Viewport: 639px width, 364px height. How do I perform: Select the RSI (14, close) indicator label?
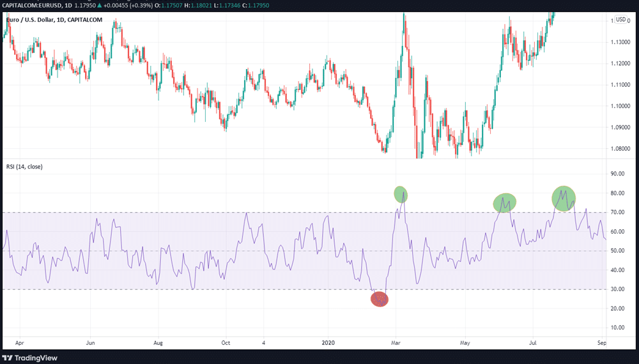pos(25,167)
